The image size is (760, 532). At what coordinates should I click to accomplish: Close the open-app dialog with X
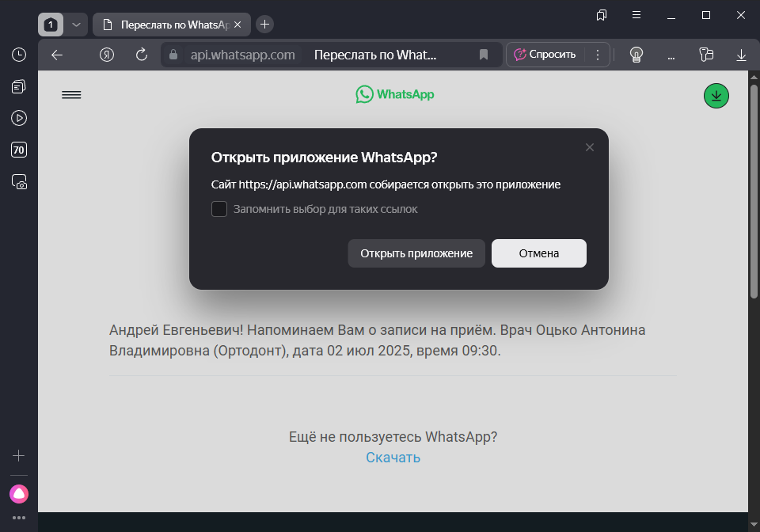(589, 147)
